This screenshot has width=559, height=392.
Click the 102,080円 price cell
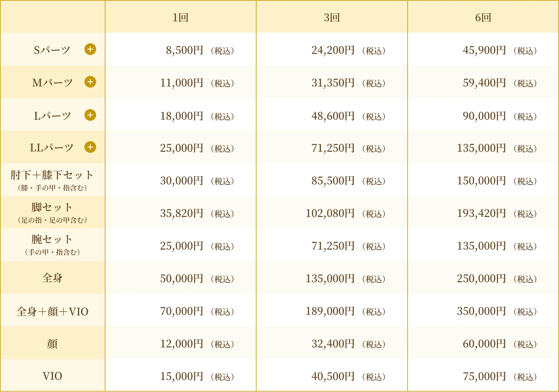[x=330, y=213]
